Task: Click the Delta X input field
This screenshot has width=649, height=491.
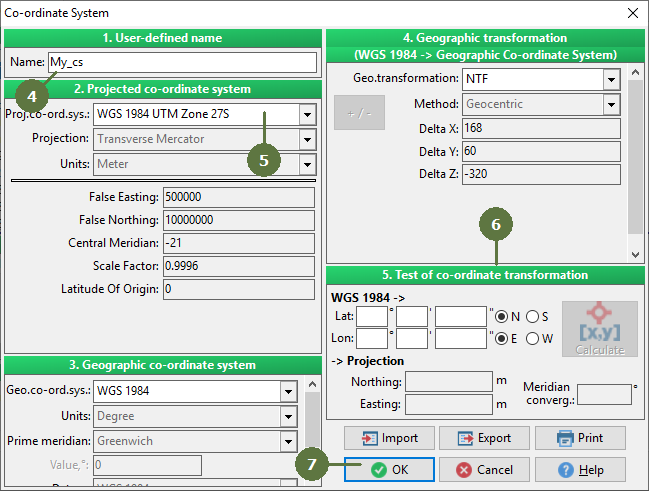Action: [x=541, y=128]
